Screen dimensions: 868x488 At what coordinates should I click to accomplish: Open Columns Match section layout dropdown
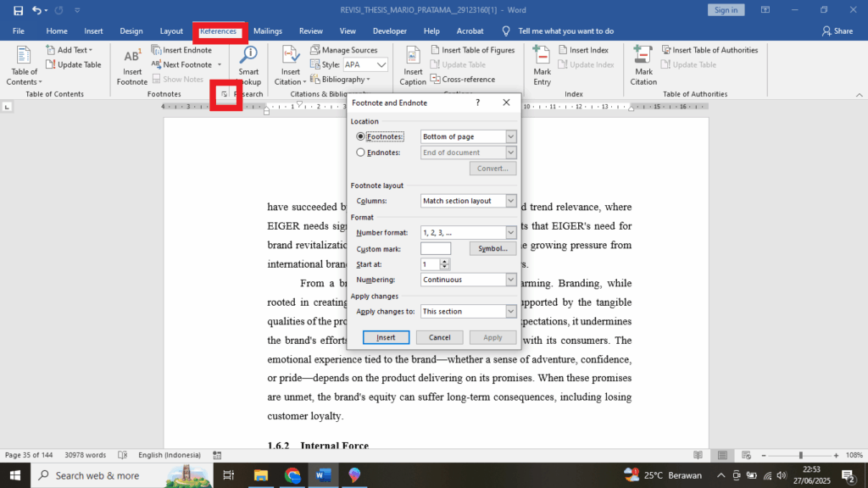click(x=468, y=201)
